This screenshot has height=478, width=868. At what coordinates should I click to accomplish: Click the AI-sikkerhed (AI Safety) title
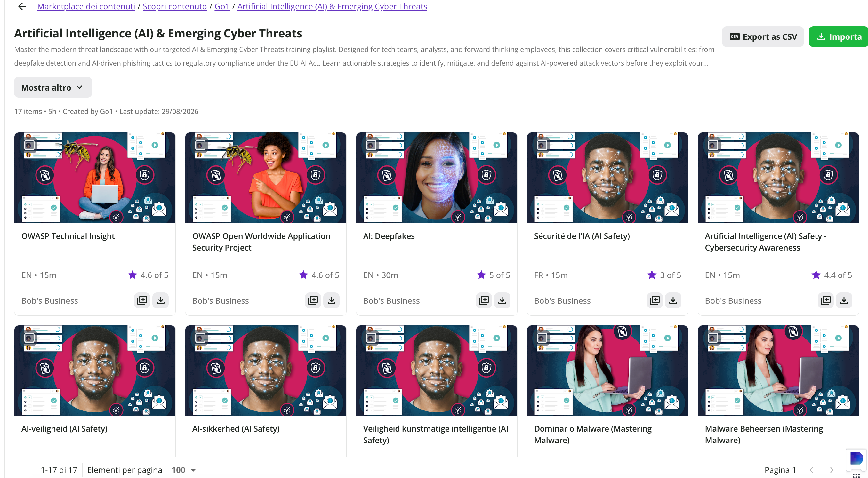236,429
